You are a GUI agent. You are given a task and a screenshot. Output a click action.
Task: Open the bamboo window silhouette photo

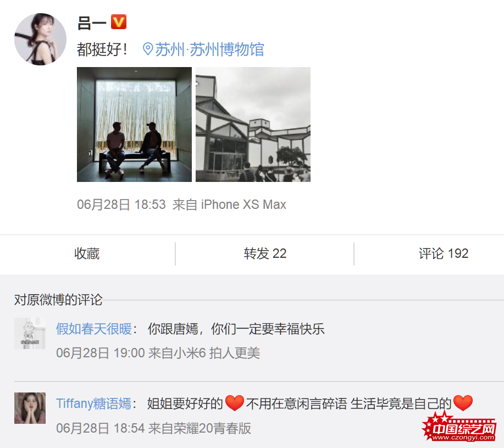point(134,124)
